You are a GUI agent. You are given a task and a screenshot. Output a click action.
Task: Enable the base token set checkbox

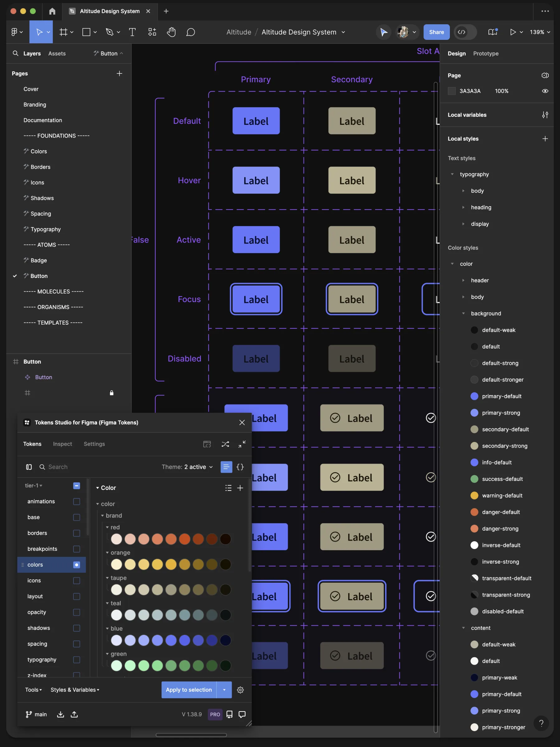pyautogui.click(x=77, y=517)
